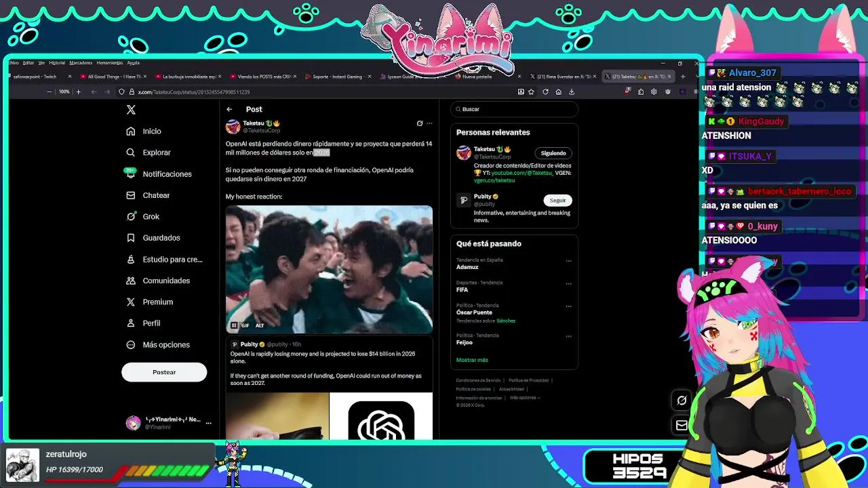Image resolution: width=868 pixels, height=488 pixels.
Task: Open the Marcadores browser menu
Action: pos(81,62)
